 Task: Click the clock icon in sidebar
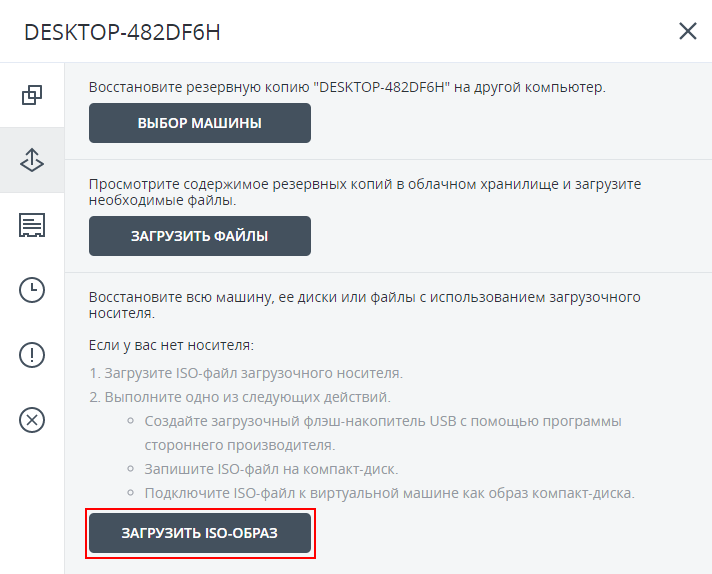pyautogui.click(x=32, y=290)
